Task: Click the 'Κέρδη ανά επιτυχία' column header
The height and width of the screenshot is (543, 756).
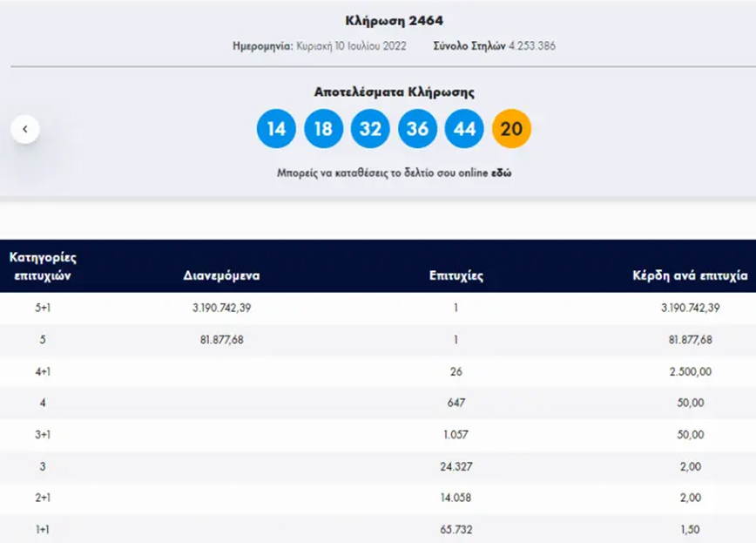Action: [x=690, y=275]
